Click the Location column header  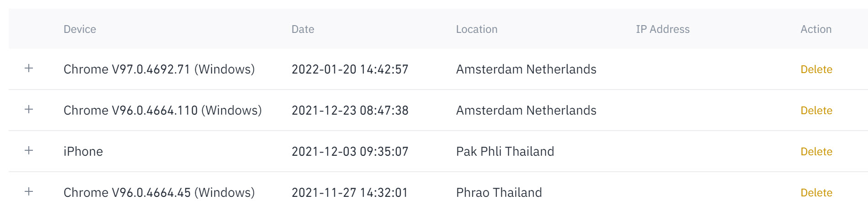coord(477,29)
